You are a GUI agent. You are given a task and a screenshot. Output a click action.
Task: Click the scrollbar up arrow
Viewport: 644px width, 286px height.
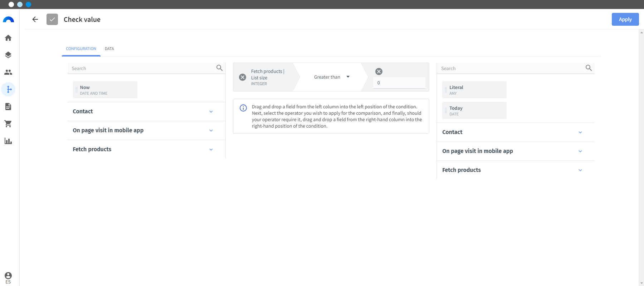pos(641,33)
